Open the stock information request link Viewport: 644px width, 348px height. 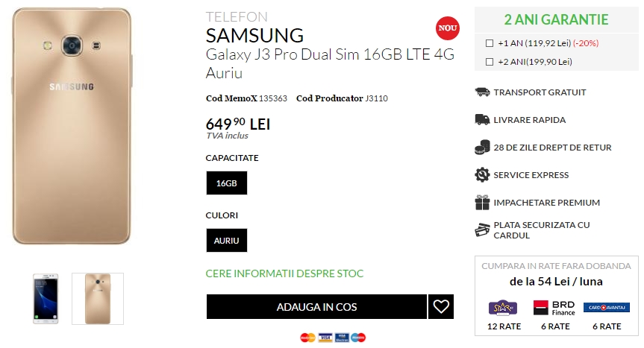click(x=284, y=273)
